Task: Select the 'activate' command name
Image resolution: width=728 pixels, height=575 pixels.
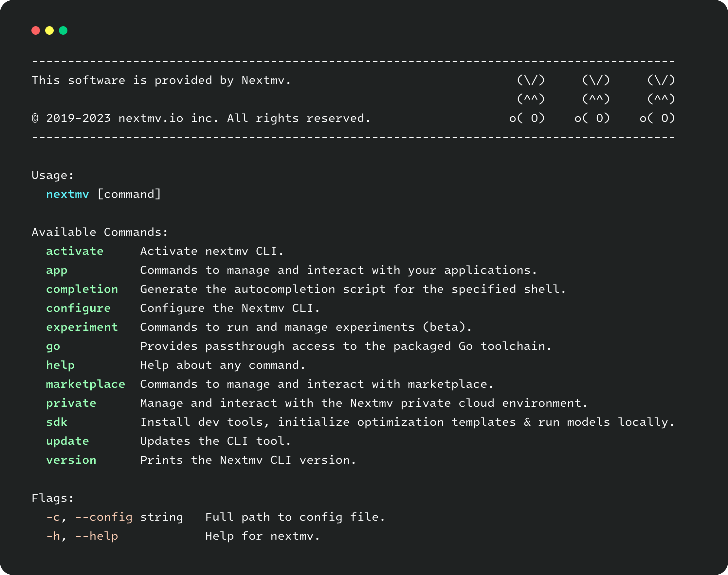Action: tap(75, 251)
